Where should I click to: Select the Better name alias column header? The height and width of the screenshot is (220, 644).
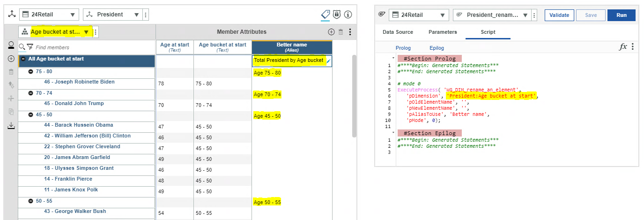click(292, 47)
